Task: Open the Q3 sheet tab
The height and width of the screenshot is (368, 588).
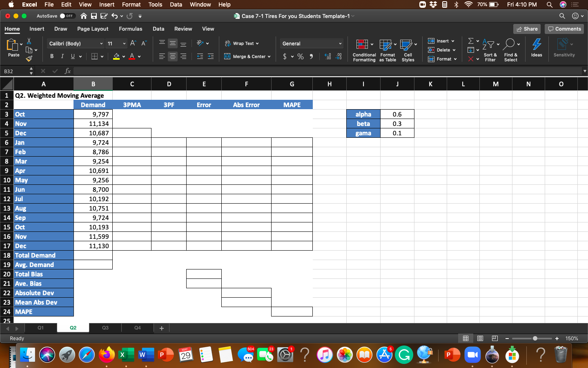Action: pyautogui.click(x=105, y=328)
